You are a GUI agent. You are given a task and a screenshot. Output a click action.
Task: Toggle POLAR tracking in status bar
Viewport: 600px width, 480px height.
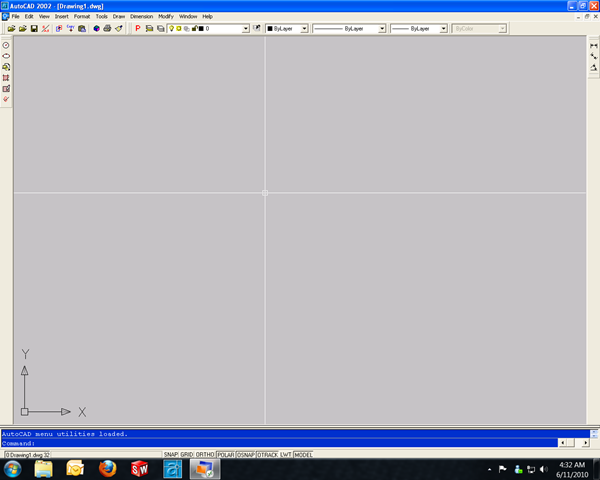click(x=226, y=455)
